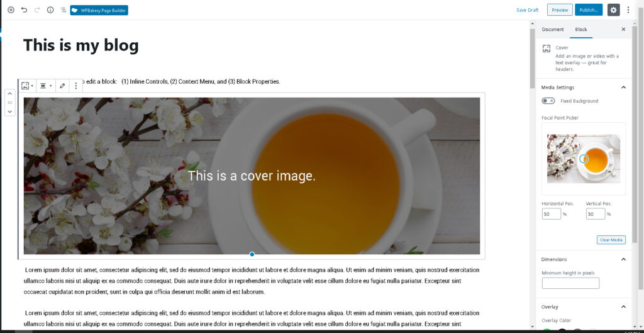Viewport: 644px width, 333px height.
Task: Open the content structure info icon
Action: pyautogui.click(x=50, y=10)
